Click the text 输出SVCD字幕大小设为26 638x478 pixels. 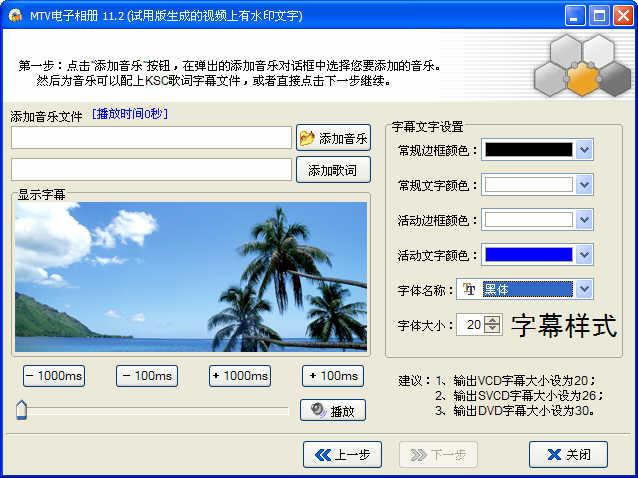point(525,395)
